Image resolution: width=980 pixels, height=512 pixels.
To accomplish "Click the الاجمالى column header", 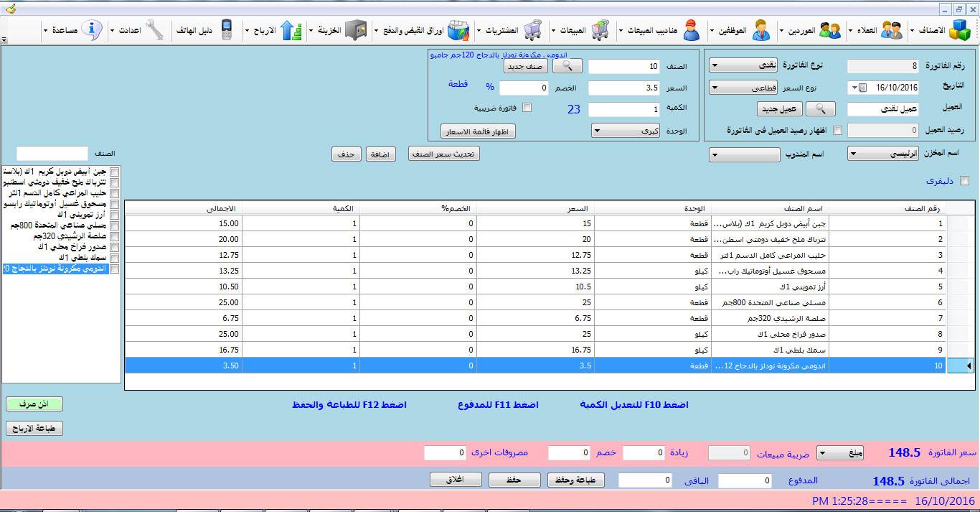I will click(x=184, y=208).
